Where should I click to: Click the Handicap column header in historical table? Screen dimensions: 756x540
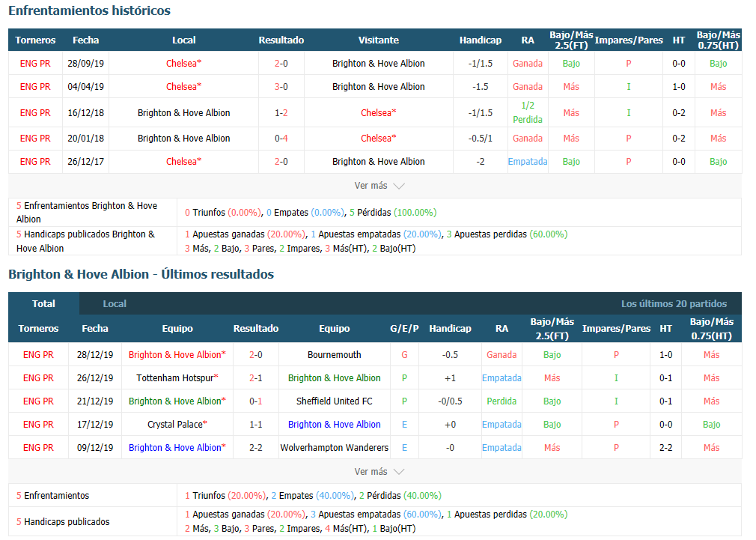481,40
